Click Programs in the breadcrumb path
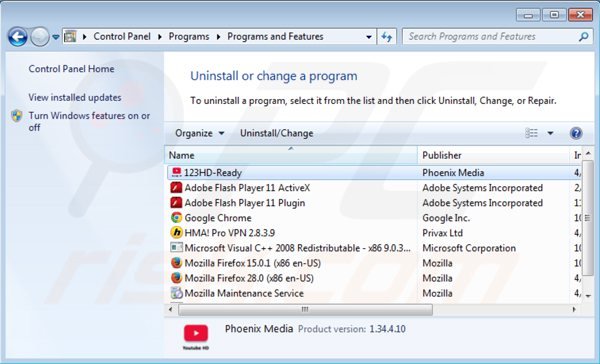 (x=189, y=37)
